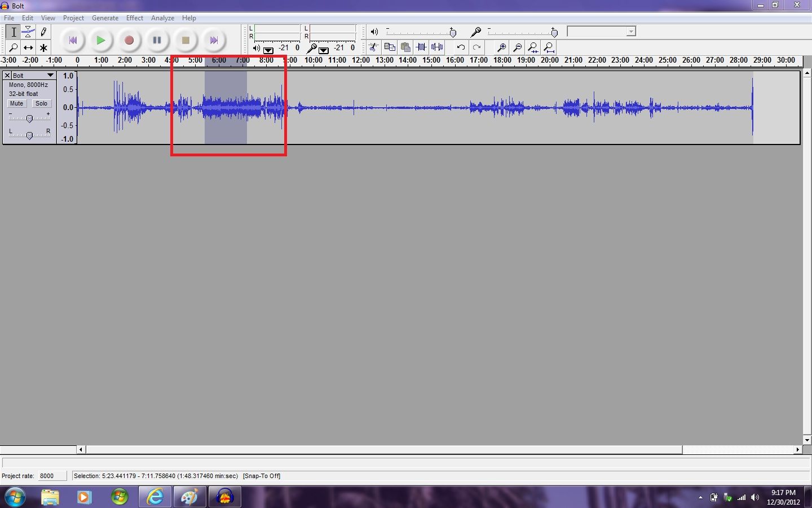Select the Draw tool
Screen dimensions: 812x508
(43, 32)
